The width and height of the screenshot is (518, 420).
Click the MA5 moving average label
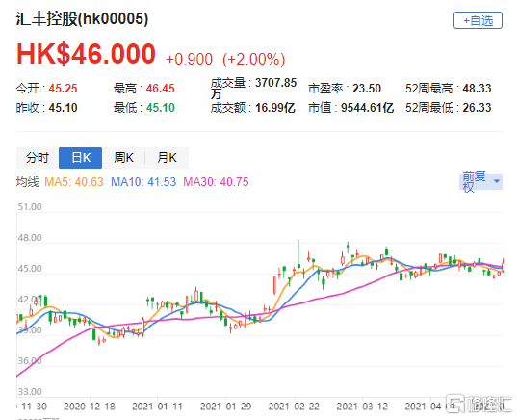74,182
